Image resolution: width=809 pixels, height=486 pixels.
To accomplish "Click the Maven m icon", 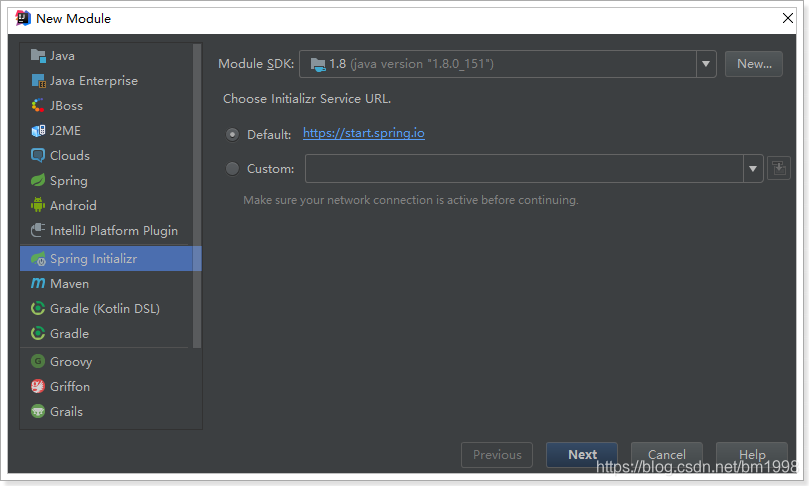I will (38, 283).
